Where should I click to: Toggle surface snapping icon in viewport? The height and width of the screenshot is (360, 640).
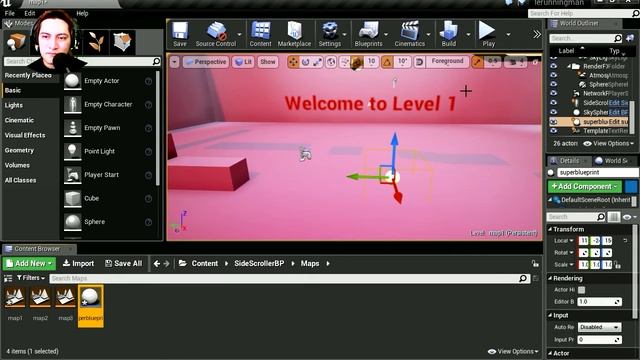coord(344,62)
